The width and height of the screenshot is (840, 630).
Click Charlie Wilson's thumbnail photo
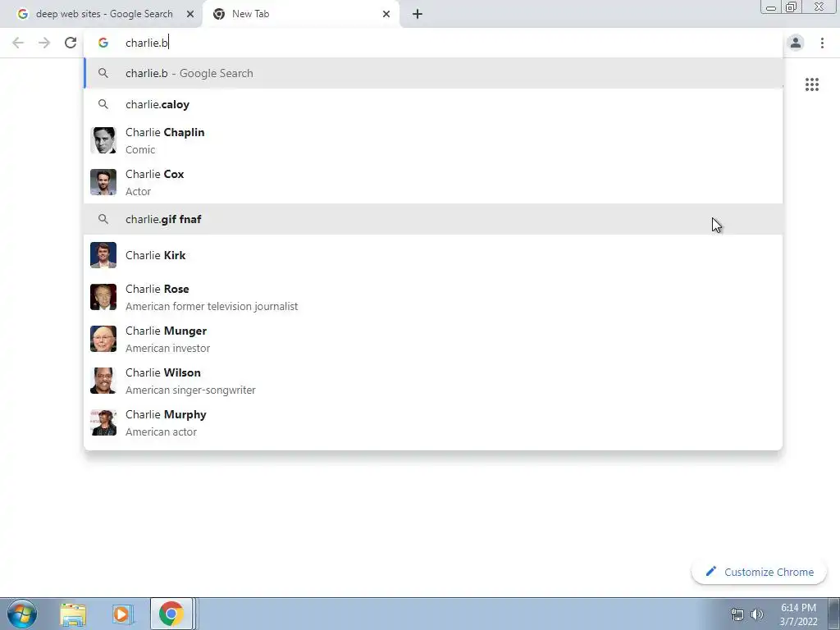click(103, 381)
